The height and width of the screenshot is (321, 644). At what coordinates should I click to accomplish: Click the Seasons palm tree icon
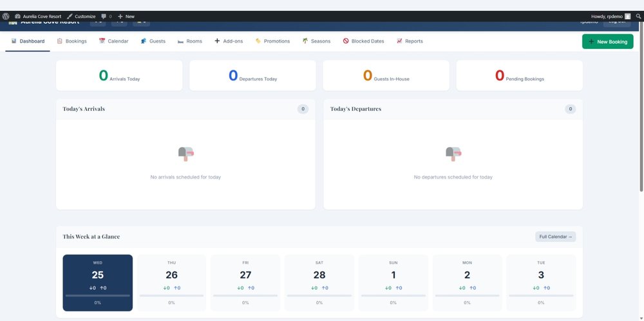pos(305,41)
